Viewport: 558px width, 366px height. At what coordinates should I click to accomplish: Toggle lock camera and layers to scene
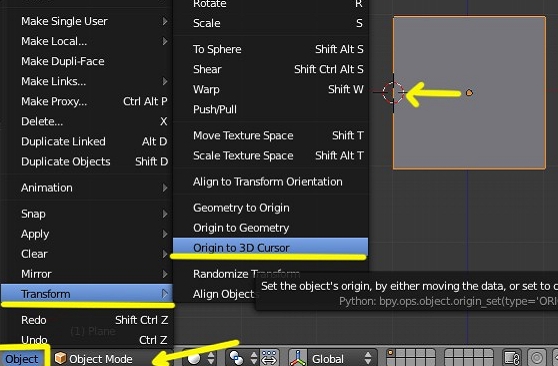coord(512,358)
